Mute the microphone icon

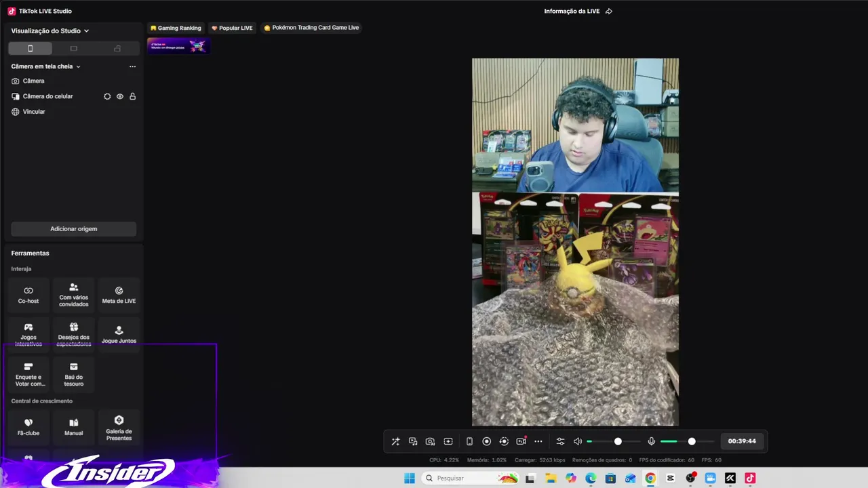pyautogui.click(x=651, y=441)
